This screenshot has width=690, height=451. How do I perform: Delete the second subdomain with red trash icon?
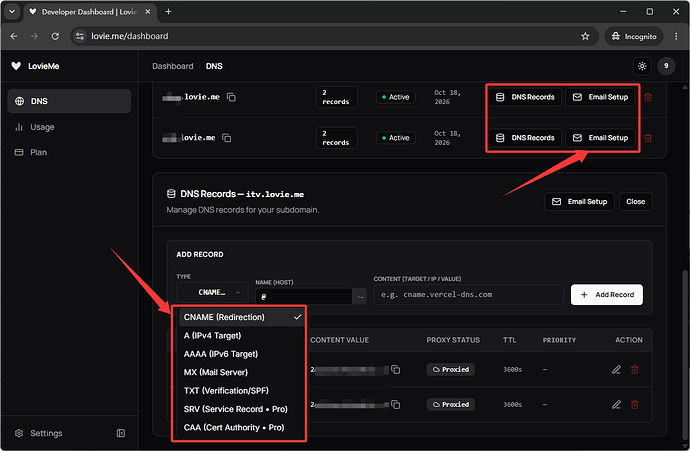(x=648, y=138)
